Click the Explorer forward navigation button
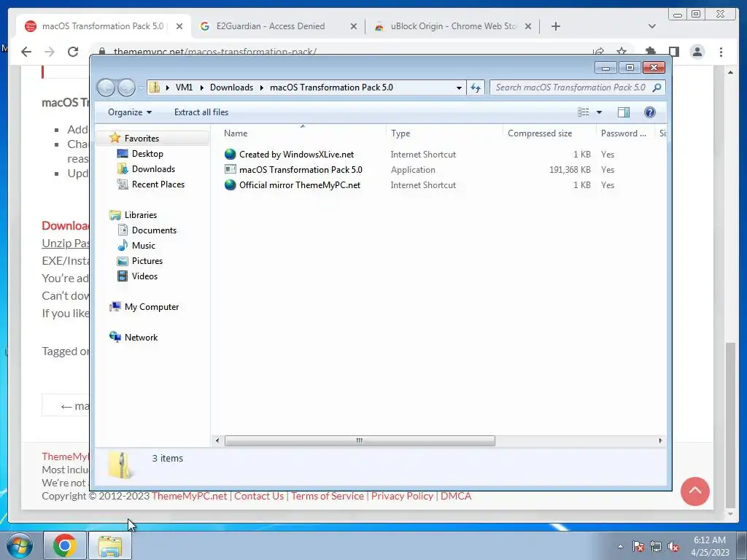 coord(126,87)
